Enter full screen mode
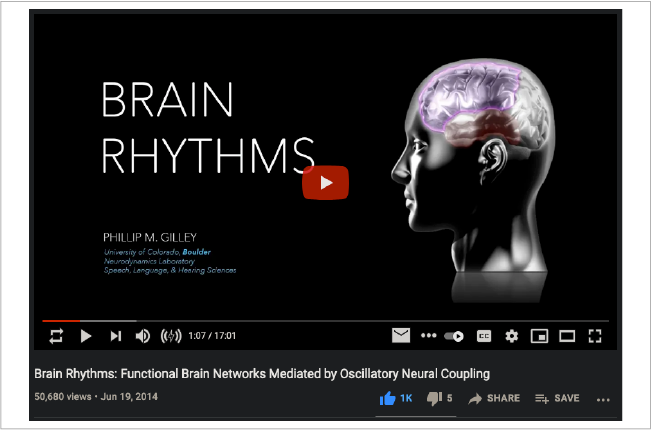This screenshot has height=430, width=652. tap(595, 336)
